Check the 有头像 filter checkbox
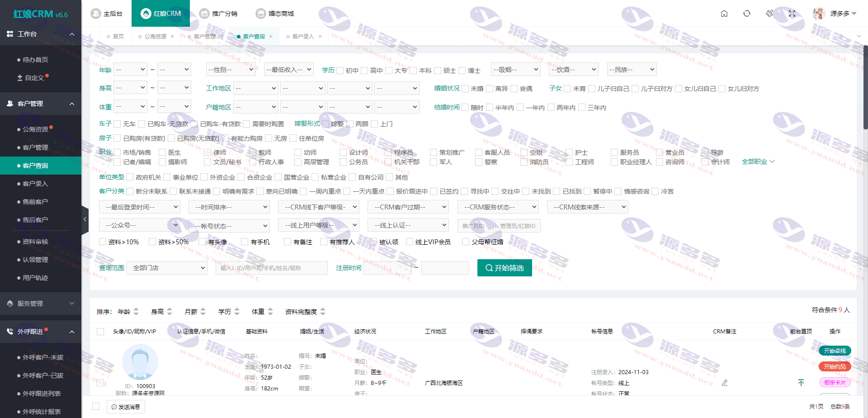The width and height of the screenshot is (868, 418). point(202,242)
